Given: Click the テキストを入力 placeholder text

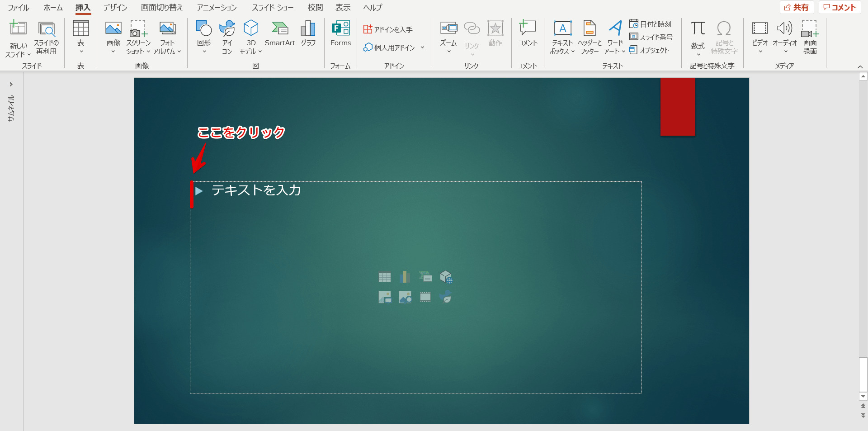Looking at the screenshot, I should click(x=256, y=190).
